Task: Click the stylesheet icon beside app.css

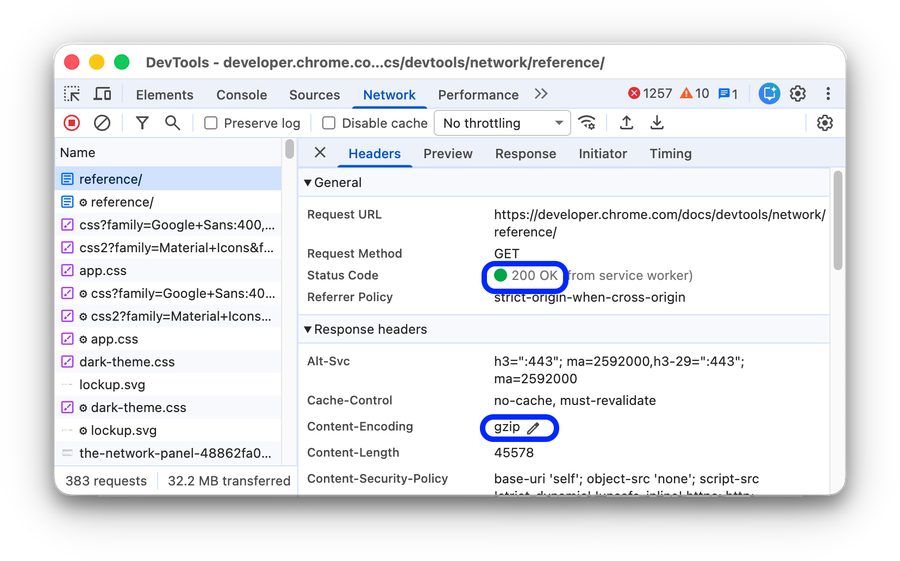Action: (x=67, y=270)
